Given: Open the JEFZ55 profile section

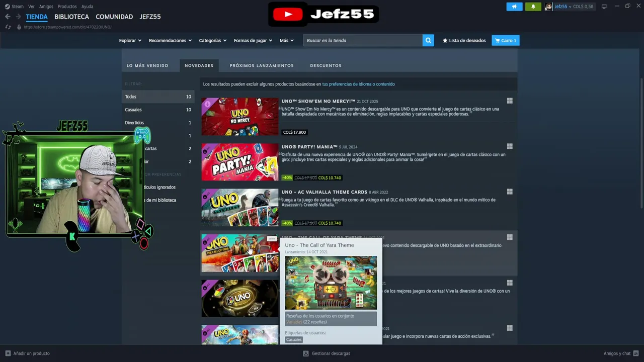Looking at the screenshot, I should point(150,17).
